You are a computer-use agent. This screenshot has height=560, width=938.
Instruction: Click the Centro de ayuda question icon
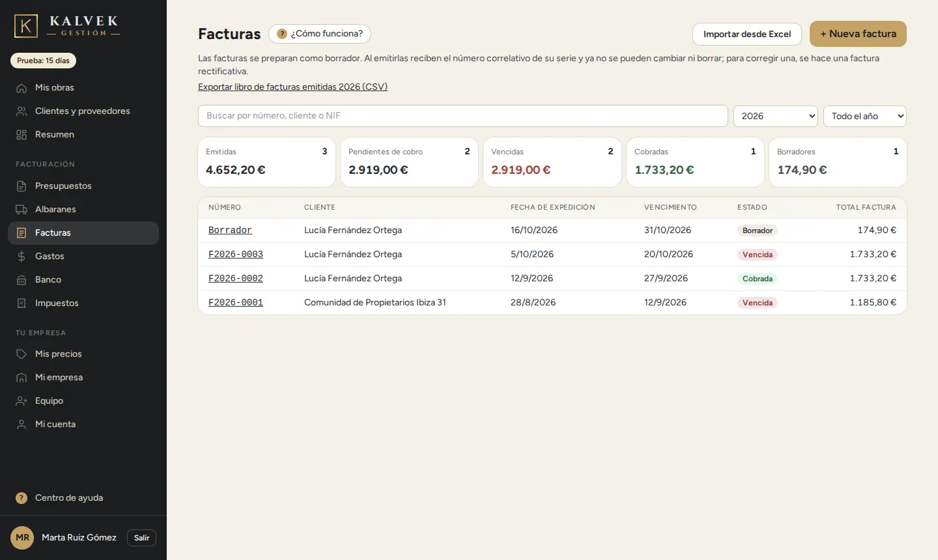click(21, 498)
